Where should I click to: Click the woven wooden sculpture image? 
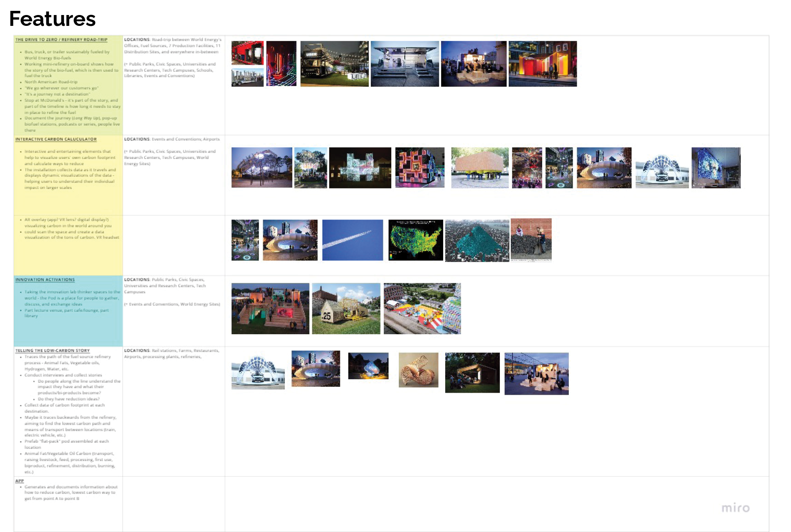pyautogui.click(x=418, y=370)
